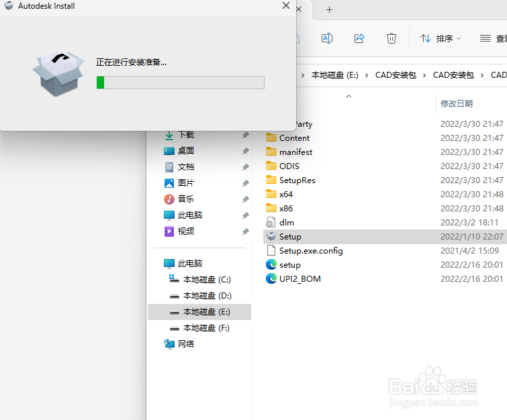
Task: Select lowercase setup Edge file
Action: click(x=289, y=265)
